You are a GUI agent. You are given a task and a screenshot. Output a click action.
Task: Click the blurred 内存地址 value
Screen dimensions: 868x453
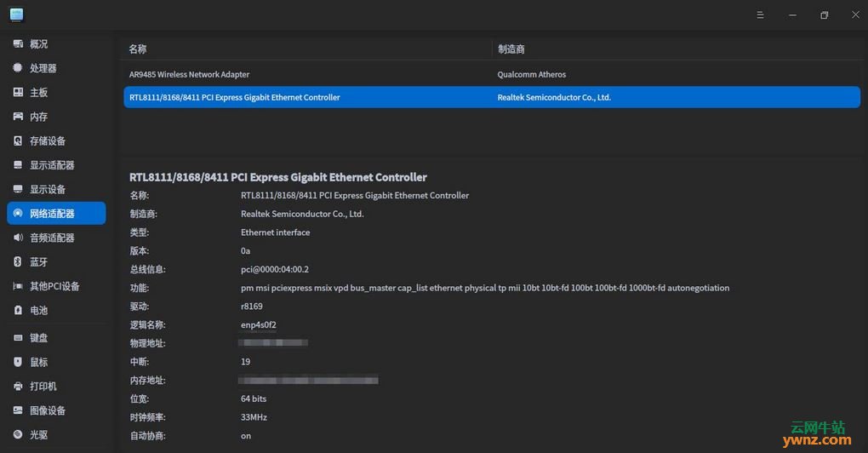point(308,381)
